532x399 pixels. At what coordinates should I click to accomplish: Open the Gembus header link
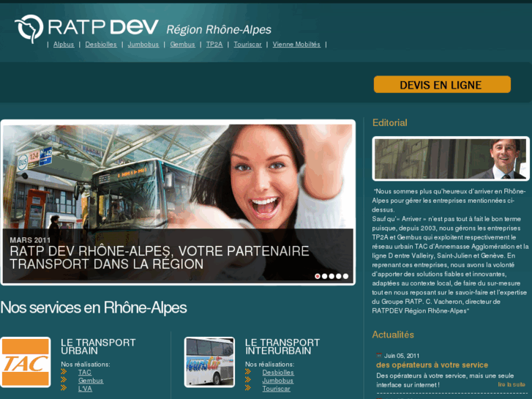pyautogui.click(x=182, y=45)
